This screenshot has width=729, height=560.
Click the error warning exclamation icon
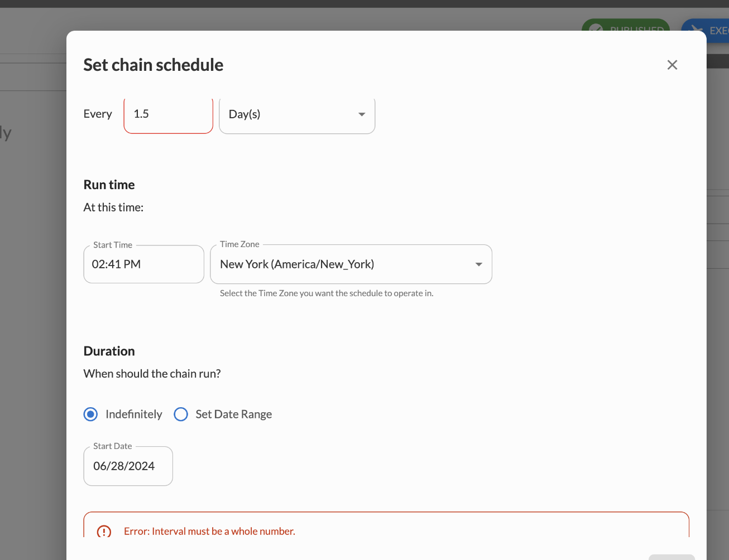[104, 531]
